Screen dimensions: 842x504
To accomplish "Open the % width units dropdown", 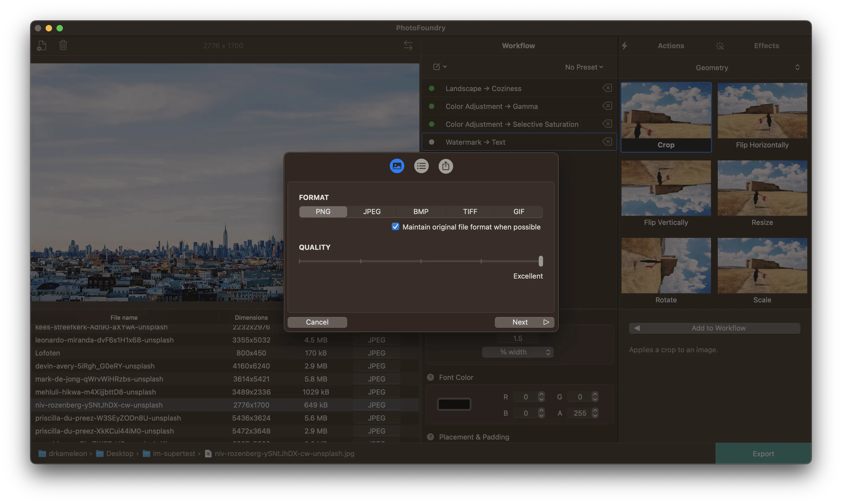I will [517, 352].
